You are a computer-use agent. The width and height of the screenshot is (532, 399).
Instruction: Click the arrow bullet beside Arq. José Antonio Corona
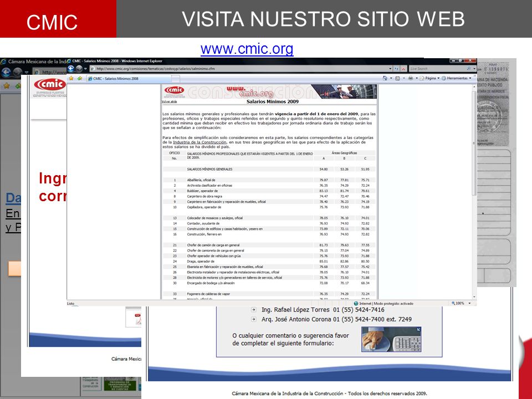point(253,319)
